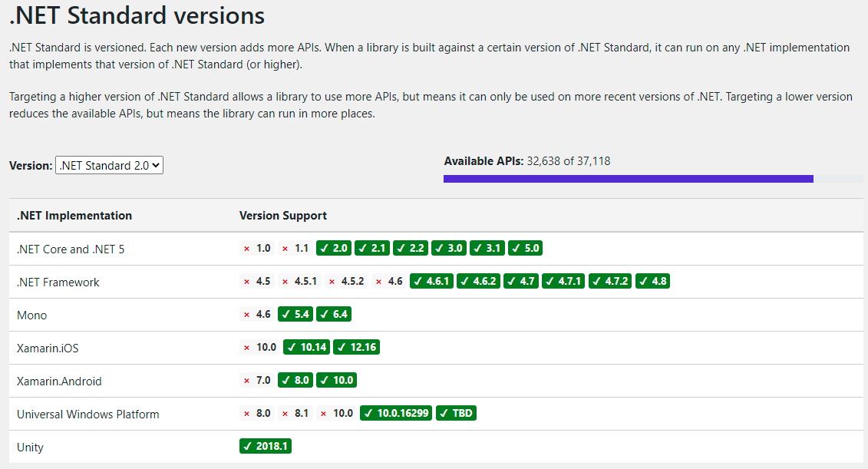
Task: Select the 'Xamarin.iOS' row label
Action: click(48, 348)
